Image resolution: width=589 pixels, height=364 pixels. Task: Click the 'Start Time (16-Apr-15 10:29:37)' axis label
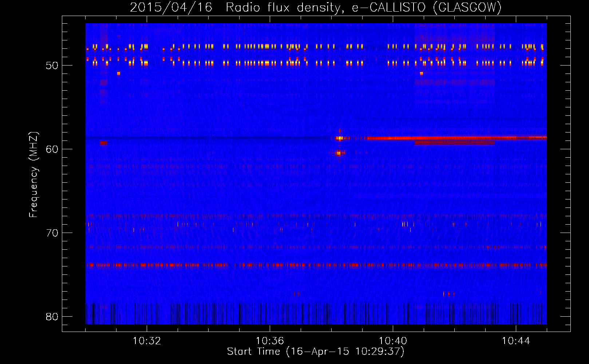pos(316,352)
